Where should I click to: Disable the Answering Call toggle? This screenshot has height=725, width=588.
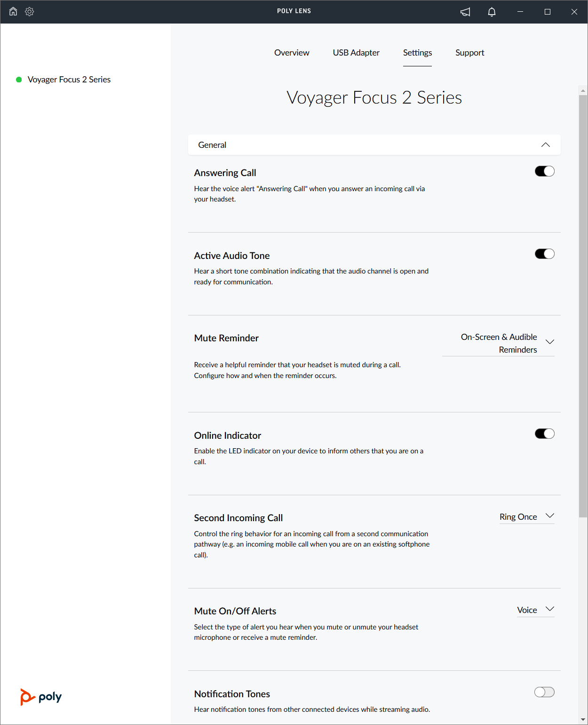pos(545,171)
